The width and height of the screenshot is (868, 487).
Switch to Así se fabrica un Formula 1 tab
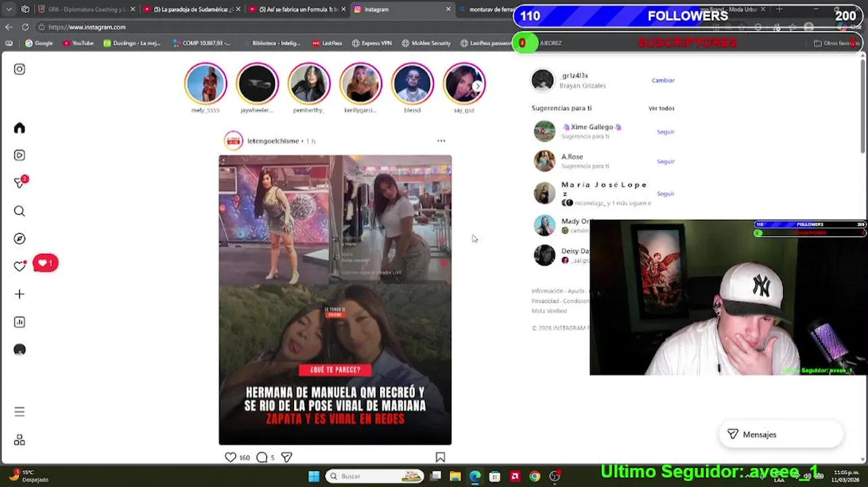(x=298, y=9)
